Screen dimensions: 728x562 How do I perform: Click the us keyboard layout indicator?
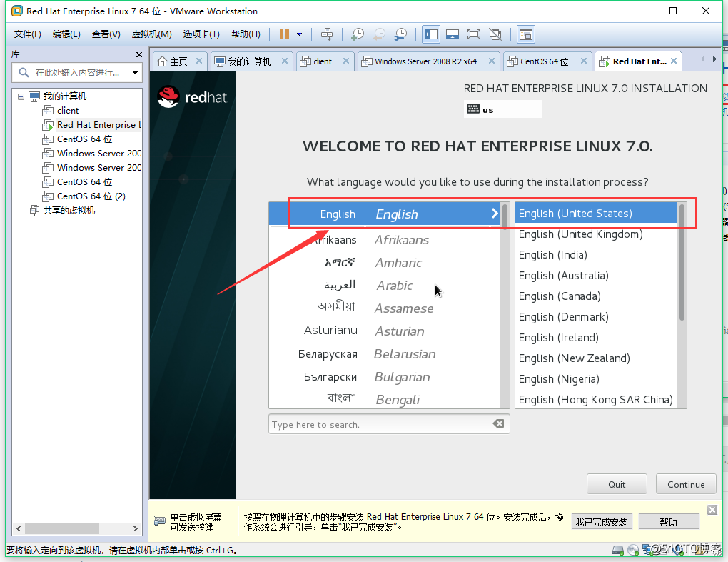pyautogui.click(x=503, y=109)
